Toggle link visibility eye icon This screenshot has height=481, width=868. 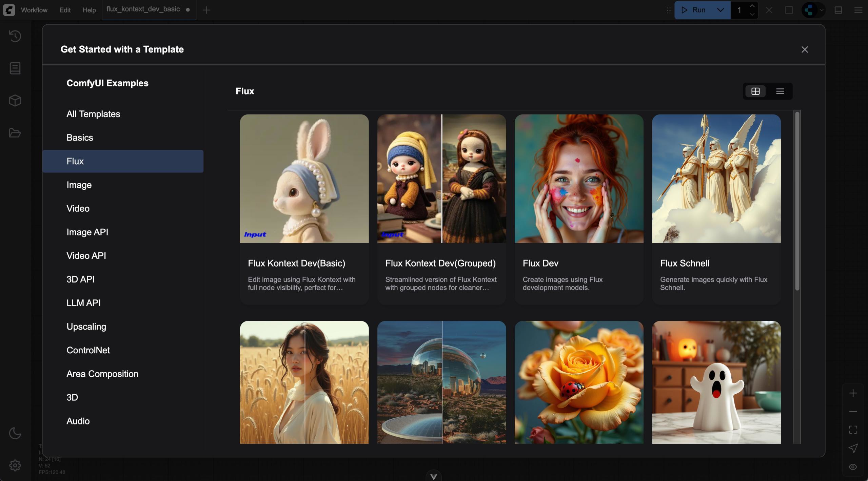pos(853,467)
